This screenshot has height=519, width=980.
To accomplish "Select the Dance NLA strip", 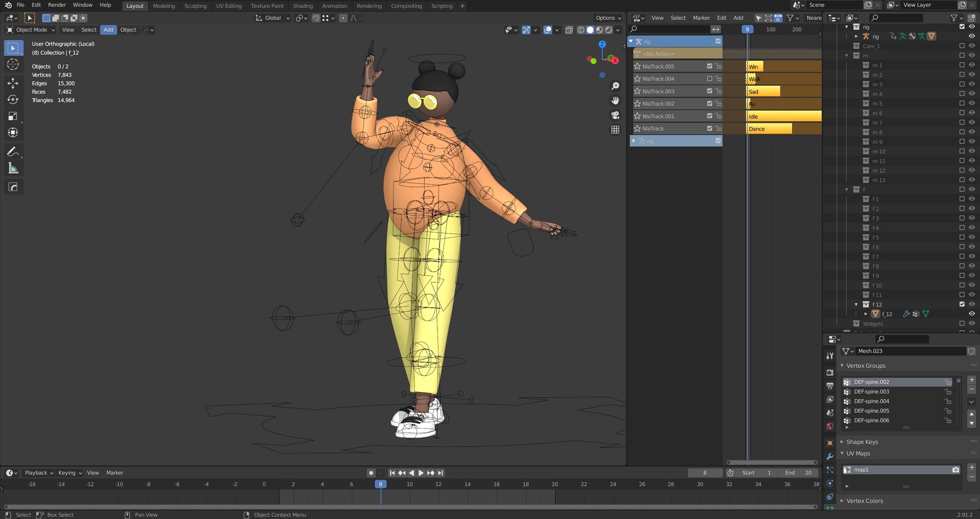I will [x=769, y=129].
